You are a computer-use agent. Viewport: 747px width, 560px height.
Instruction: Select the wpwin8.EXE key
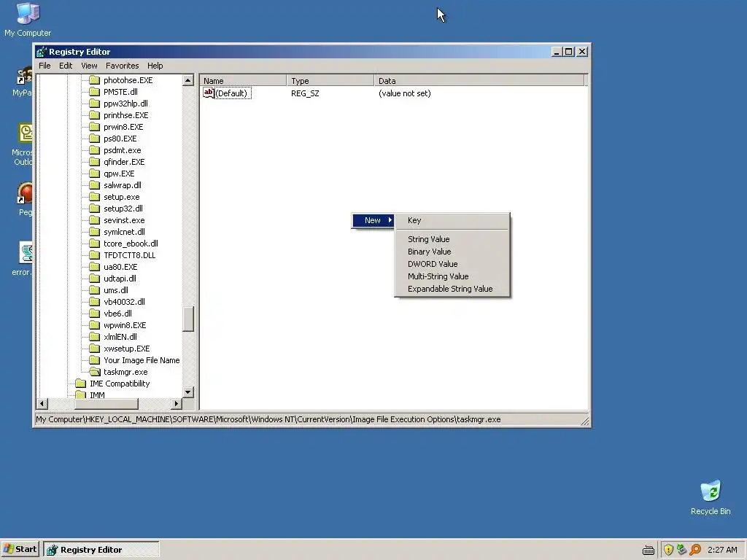click(x=125, y=325)
